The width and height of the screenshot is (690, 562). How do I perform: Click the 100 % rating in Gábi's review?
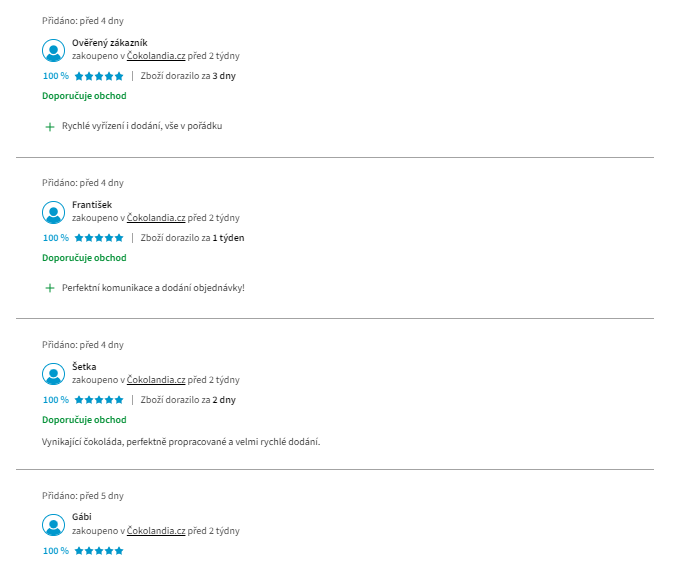(x=55, y=551)
